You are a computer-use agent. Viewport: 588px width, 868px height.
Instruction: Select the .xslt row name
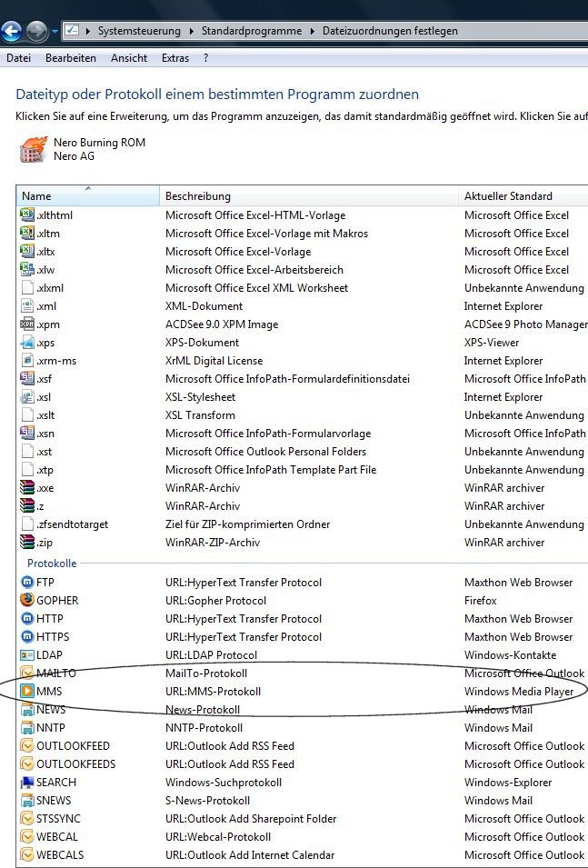point(45,415)
